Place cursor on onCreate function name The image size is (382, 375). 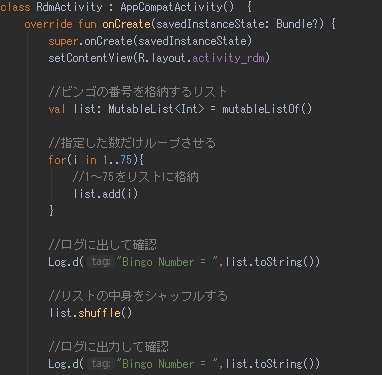tap(126, 24)
